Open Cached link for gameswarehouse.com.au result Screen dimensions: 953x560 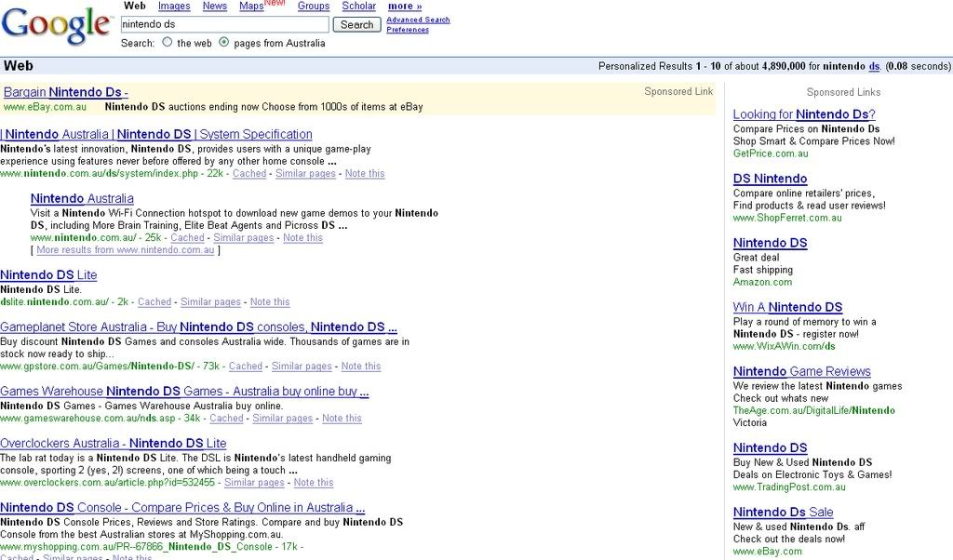point(227,419)
